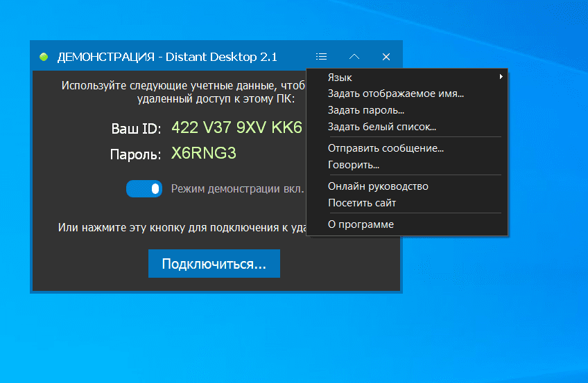
Task: Click the window title ДЕМОНСТРАЦИЯ - Distant Desktop 2.1
Action: pyautogui.click(x=167, y=57)
